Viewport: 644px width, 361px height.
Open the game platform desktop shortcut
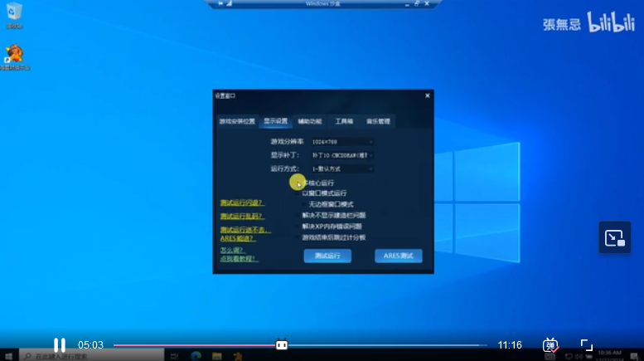tap(13, 57)
